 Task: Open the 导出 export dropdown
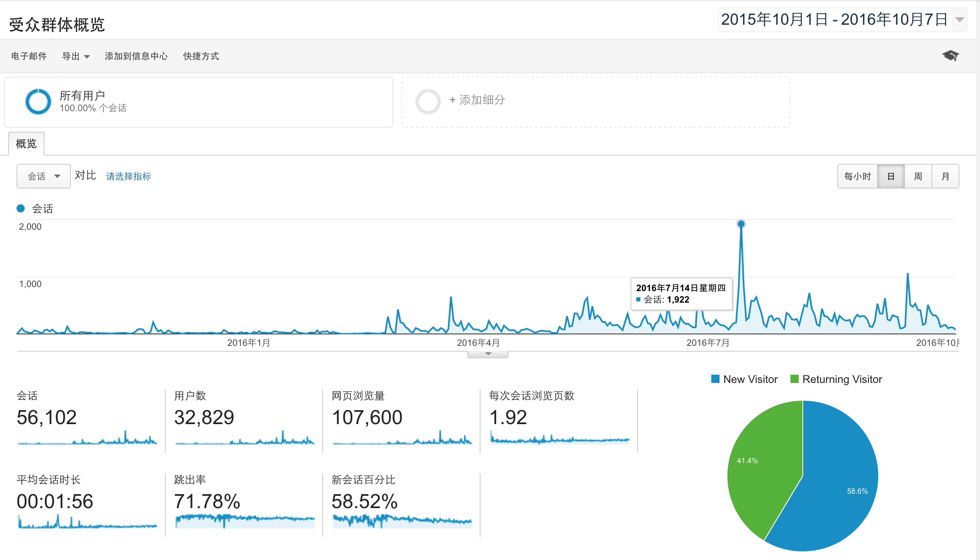(x=75, y=56)
